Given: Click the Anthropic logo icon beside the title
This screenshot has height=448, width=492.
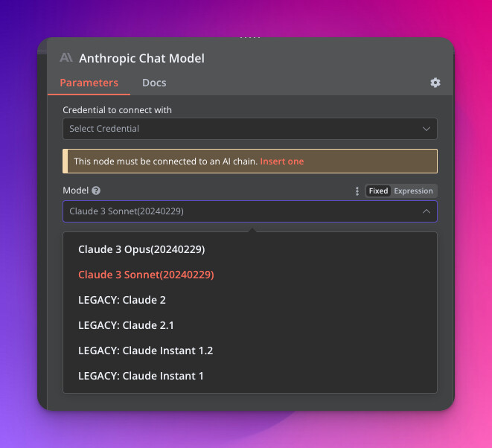Looking at the screenshot, I should click(66, 58).
